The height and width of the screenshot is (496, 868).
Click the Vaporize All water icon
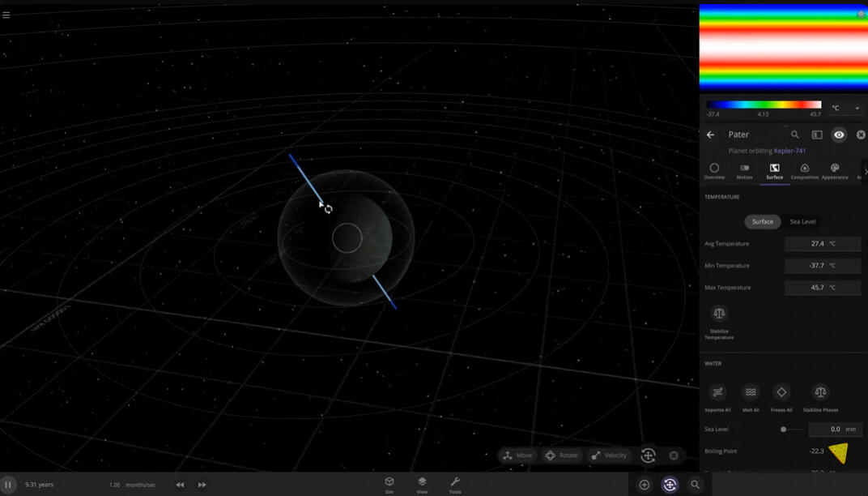tap(717, 392)
